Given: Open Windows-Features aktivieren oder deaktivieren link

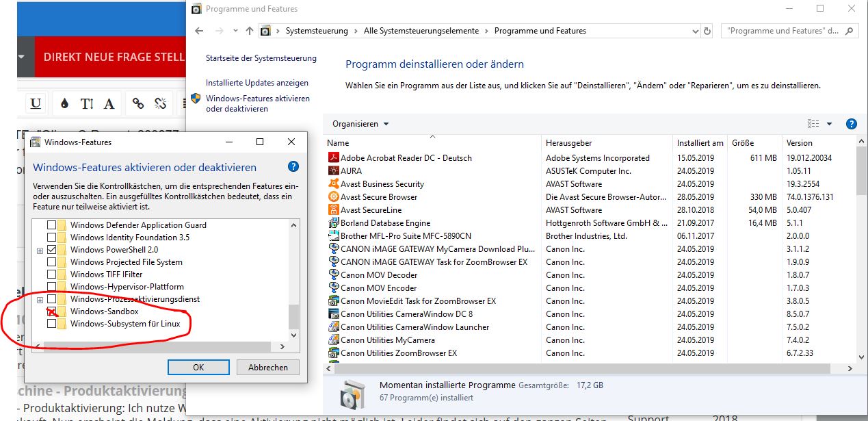Looking at the screenshot, I should [x=258, y=103].
